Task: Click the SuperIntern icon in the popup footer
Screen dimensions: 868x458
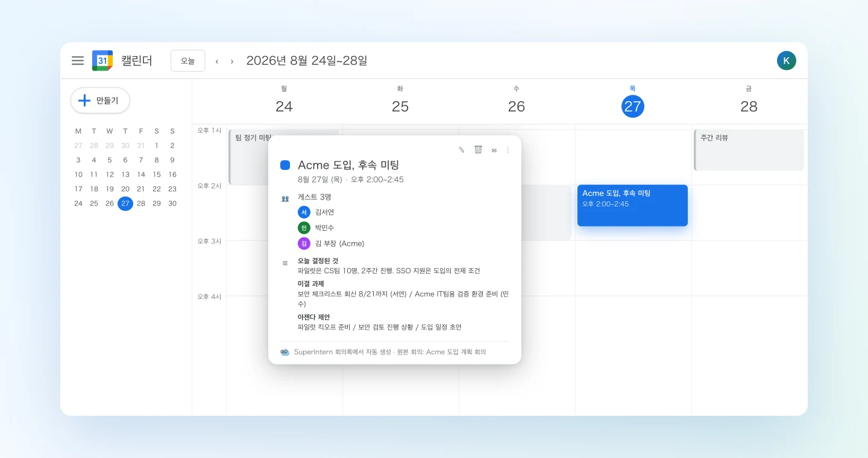Action: click(285, 352)
